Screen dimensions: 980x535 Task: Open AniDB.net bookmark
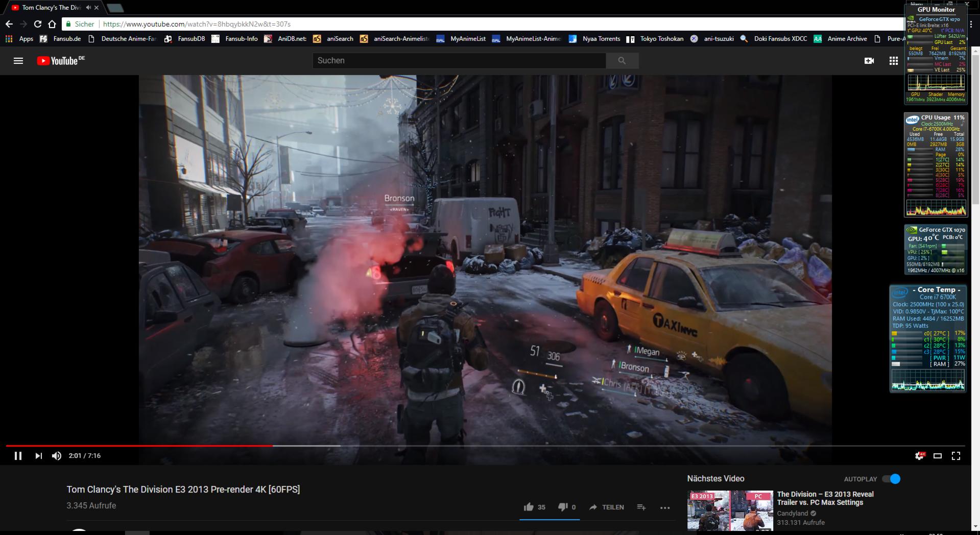click(285, 39)
